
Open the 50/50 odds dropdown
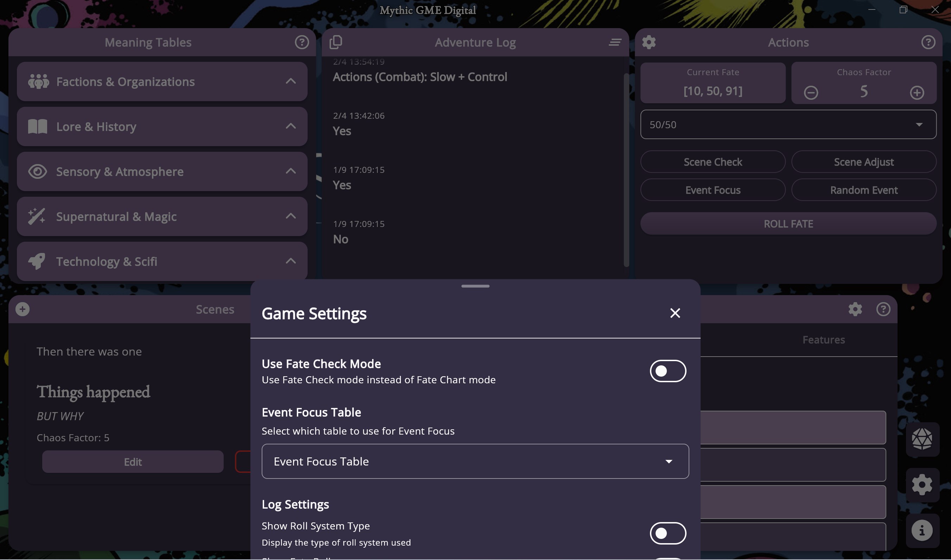point(787,124)
